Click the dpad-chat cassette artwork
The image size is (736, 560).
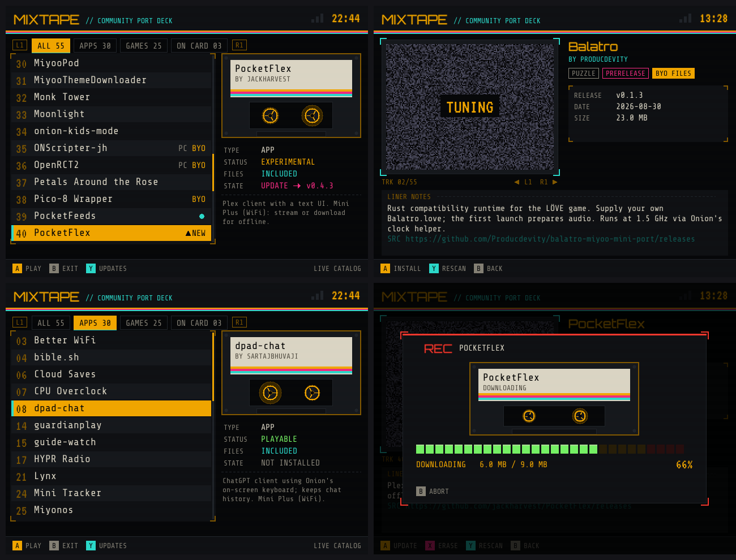tap(291, 373)
